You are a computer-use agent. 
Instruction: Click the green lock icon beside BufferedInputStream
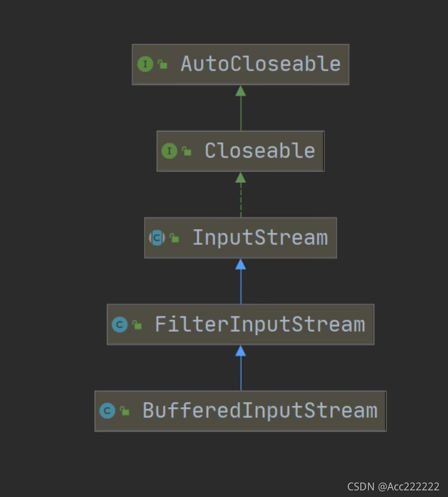(x=125, y=411)
